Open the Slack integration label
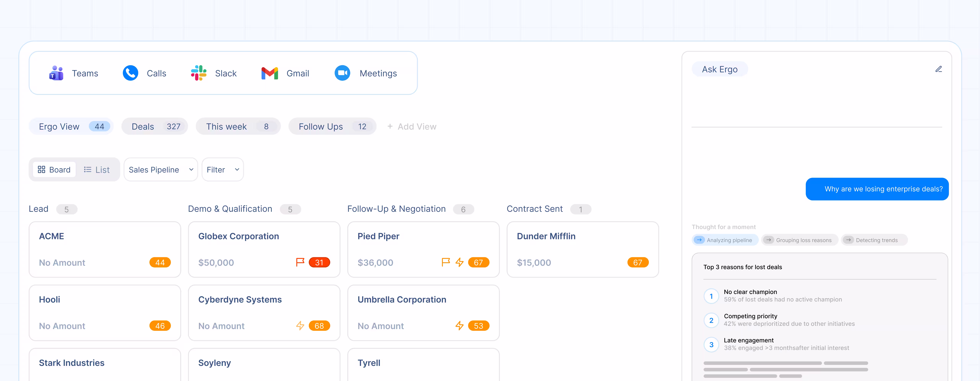This screenshot has height=381, width=980. pos(226,74)
